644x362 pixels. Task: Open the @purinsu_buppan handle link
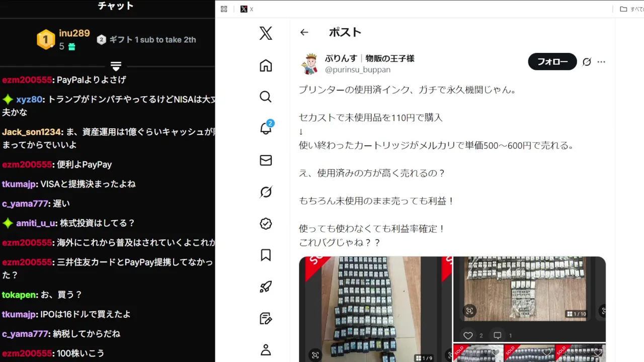point(358,70)
